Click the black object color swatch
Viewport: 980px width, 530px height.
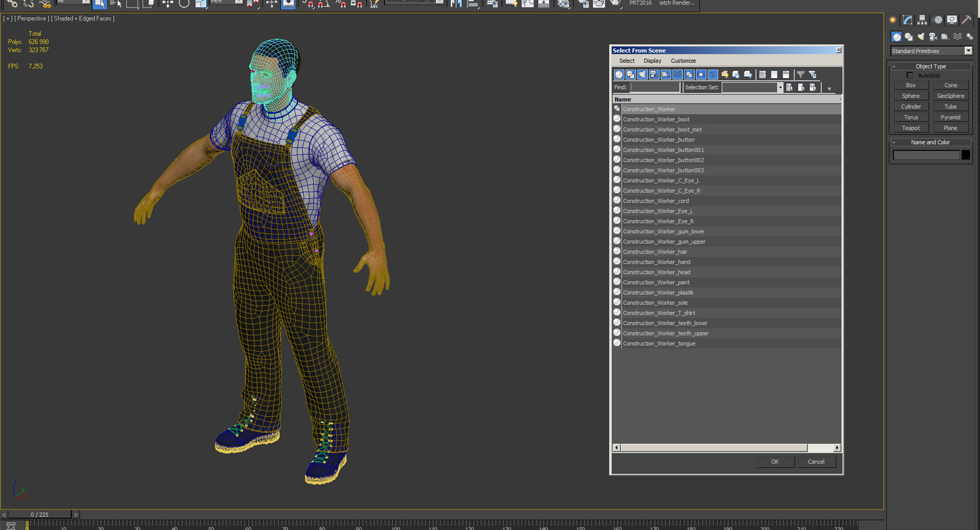965,155
